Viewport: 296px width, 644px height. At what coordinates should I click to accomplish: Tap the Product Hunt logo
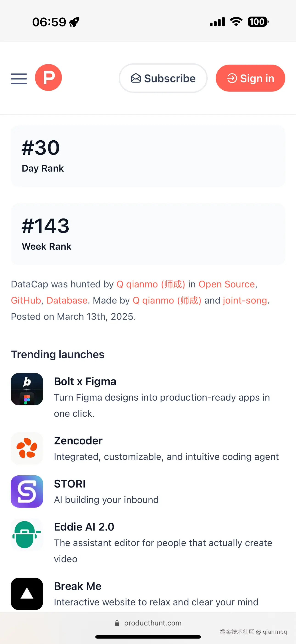(48, 77)
